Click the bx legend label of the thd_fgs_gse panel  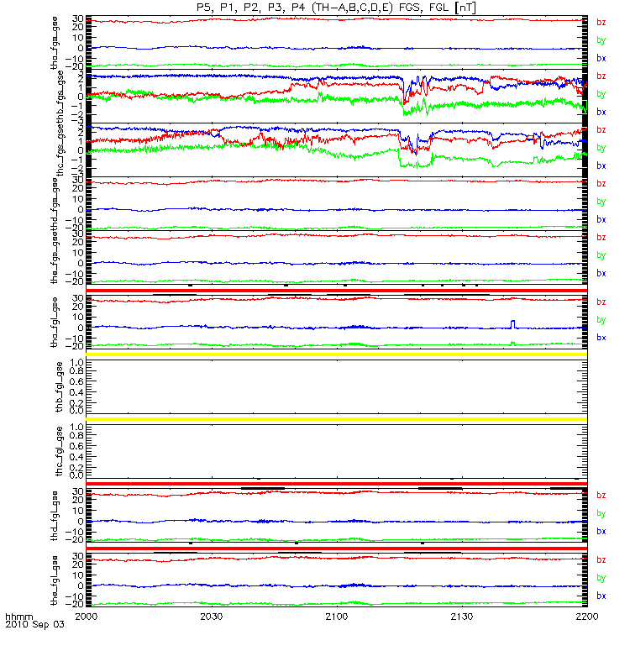[x=601, y=219]
